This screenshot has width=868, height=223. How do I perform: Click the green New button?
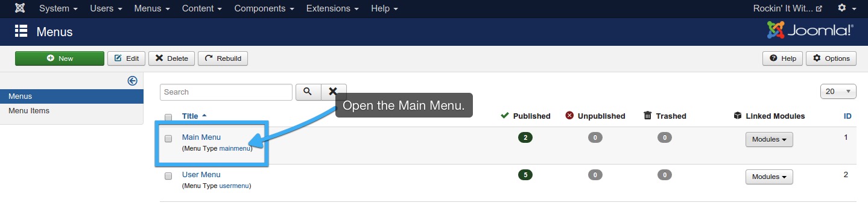pos(60,58)
